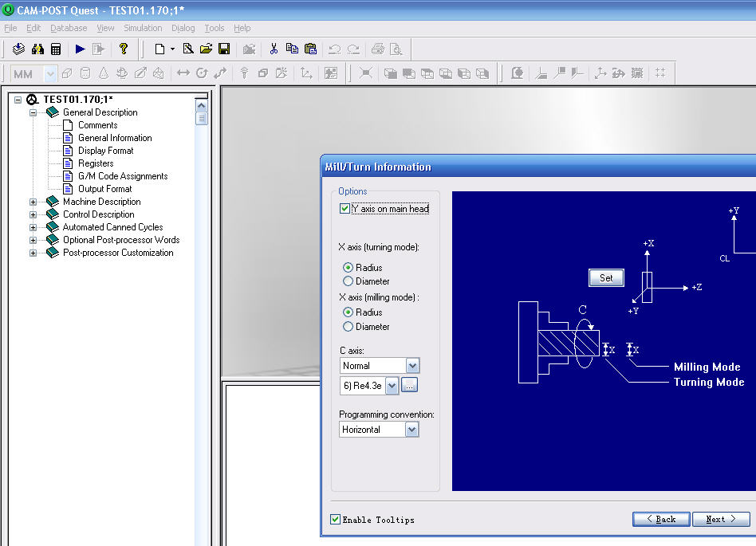Viewport: 756px width, 546px height.
Task: Click the Next button
Action: coord(721,519)
